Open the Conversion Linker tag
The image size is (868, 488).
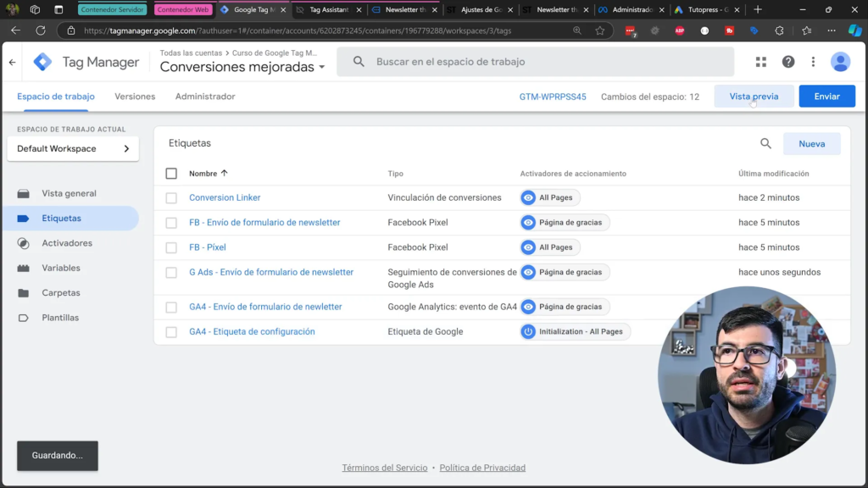tap(225, 197)
